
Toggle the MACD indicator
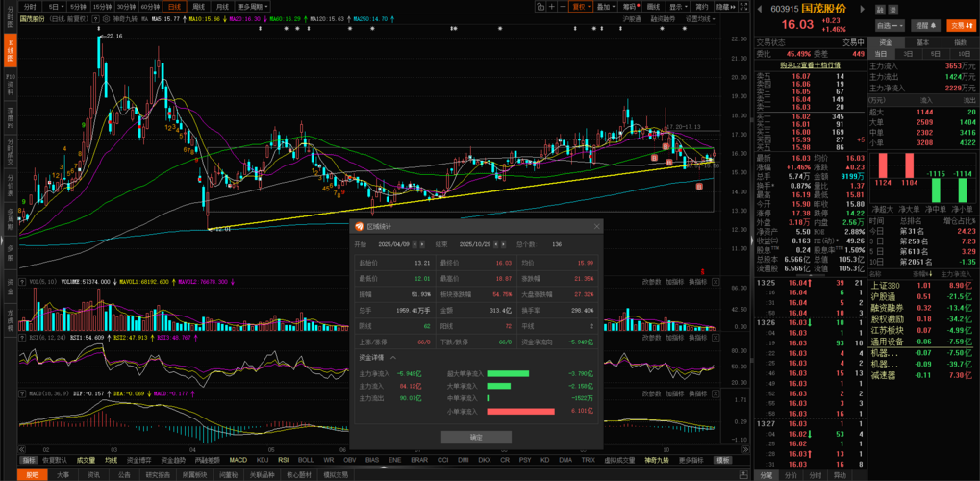[x=239, y=460]
